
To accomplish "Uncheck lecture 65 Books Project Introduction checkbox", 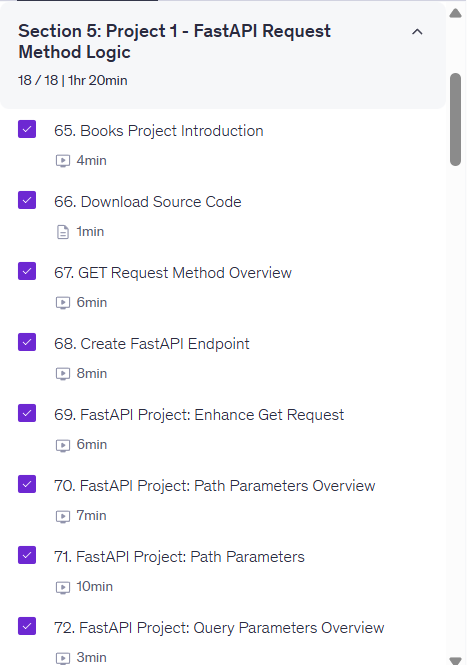I will click(27, 129).
